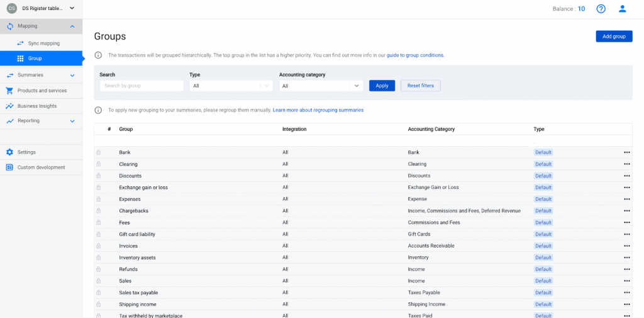Screen dimensions: 644x318
Task: Click lock icon beside Clearing group
Action: coord(99,164)
